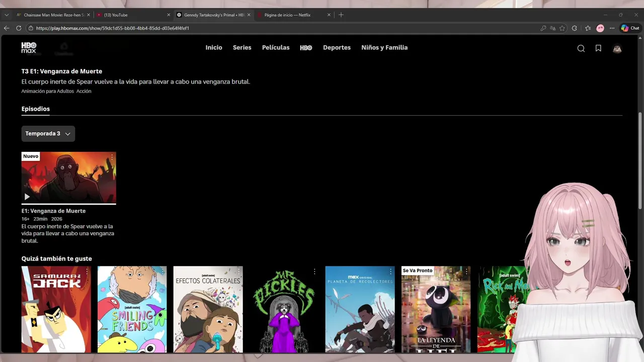Image resolution: width=644 pixels, height=362 pixels.
Task: Open La Leyenda poster with Se Va Pronto
Action: pos(436,309)
